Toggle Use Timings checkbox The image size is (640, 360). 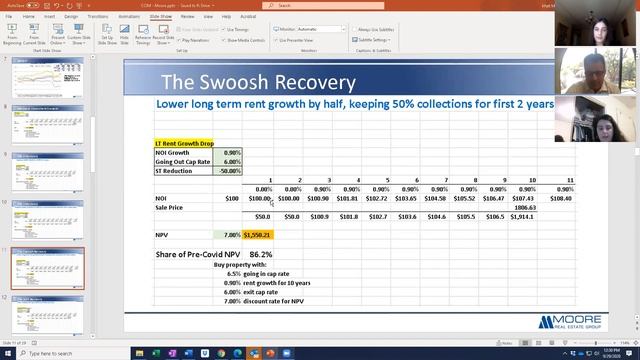click(235, 29)
